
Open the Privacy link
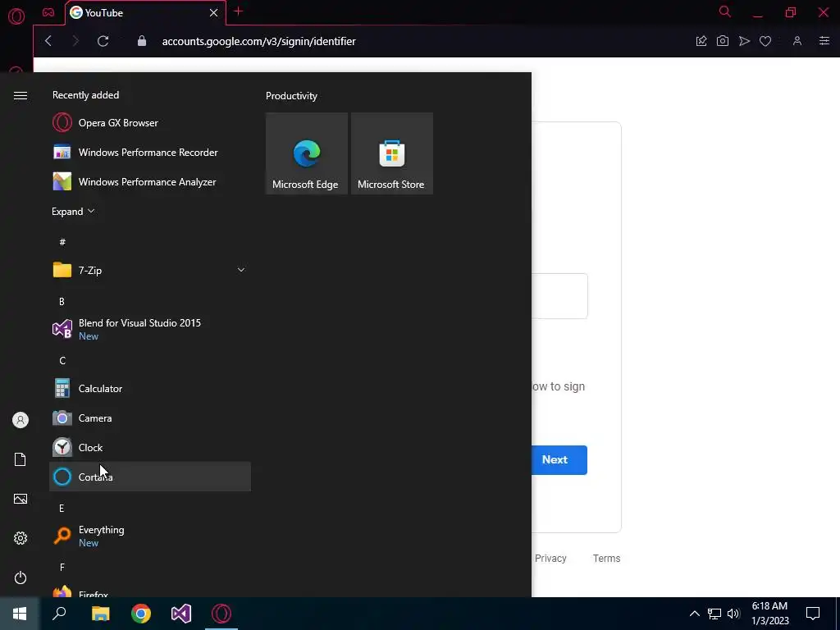550,558
